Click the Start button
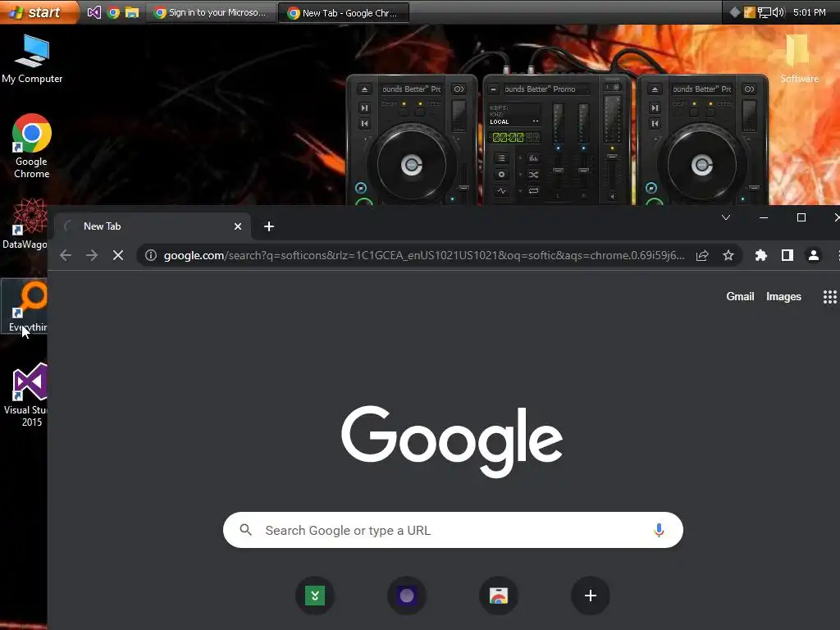840x630 pixels. pos(38,11)
